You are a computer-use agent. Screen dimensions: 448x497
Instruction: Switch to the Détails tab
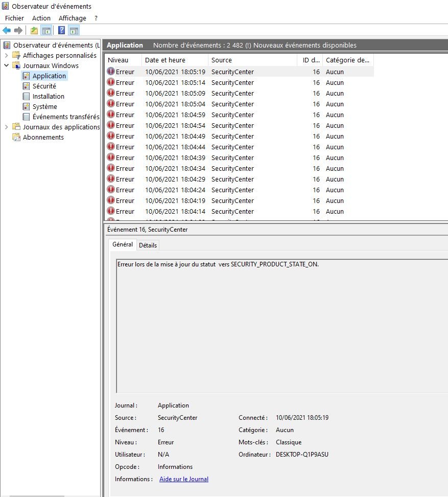click(148, 245)
